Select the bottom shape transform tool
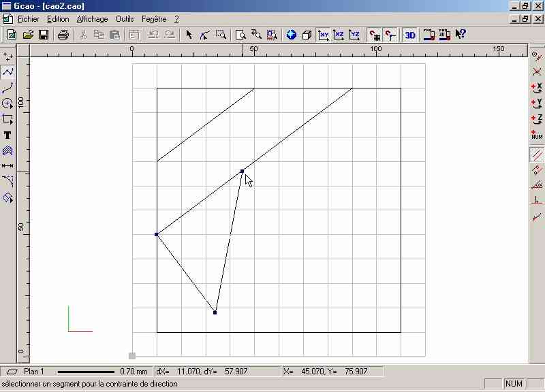Viewport: 545px width, 392px height. [7, 198]
